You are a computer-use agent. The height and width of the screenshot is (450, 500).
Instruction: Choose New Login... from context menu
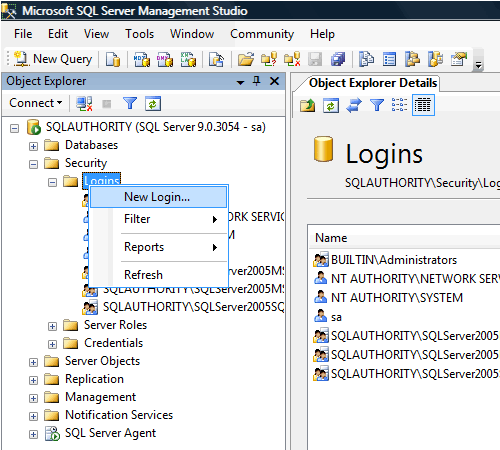159,197
